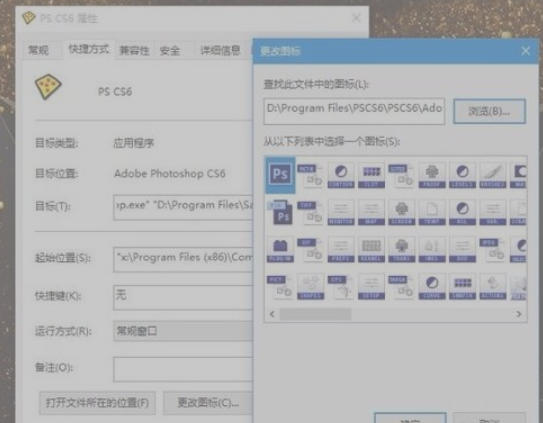The image size is (543, 423).
Task: Pick the JPEG file format icon
Action: (x=493, y=249)
